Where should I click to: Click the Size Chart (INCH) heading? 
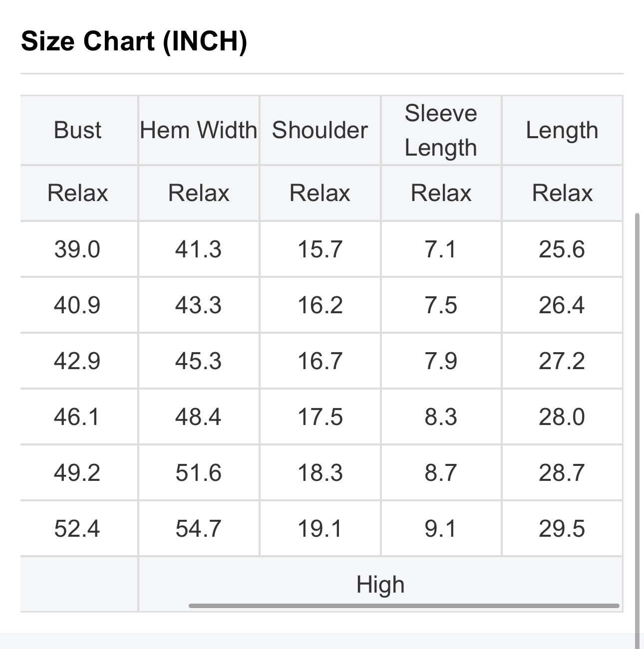134,41
